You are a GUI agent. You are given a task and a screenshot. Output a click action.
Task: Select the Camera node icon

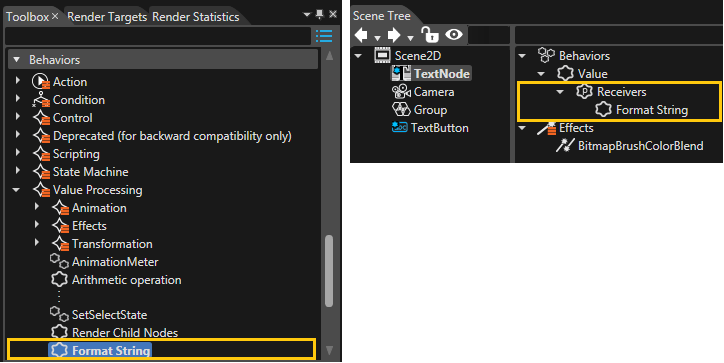(x=401, y=91)
